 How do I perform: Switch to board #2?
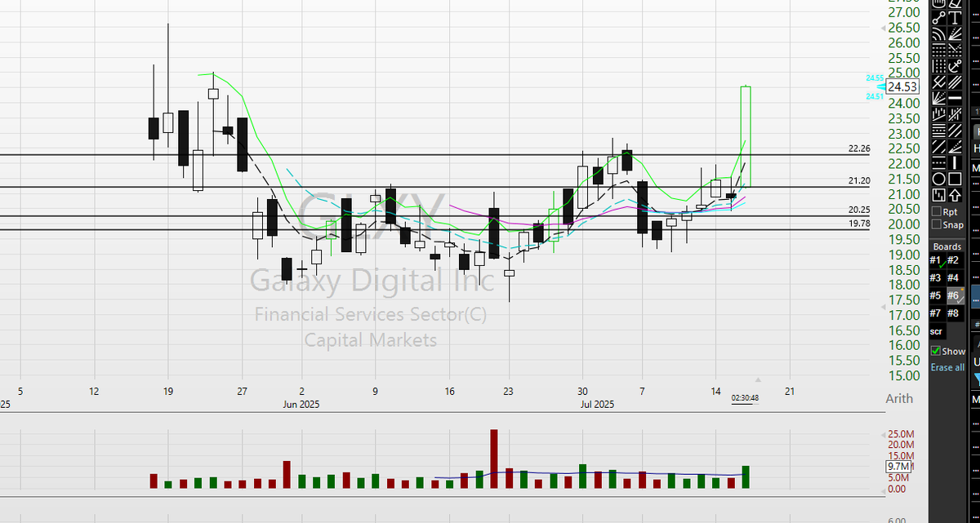pos(954,259)
